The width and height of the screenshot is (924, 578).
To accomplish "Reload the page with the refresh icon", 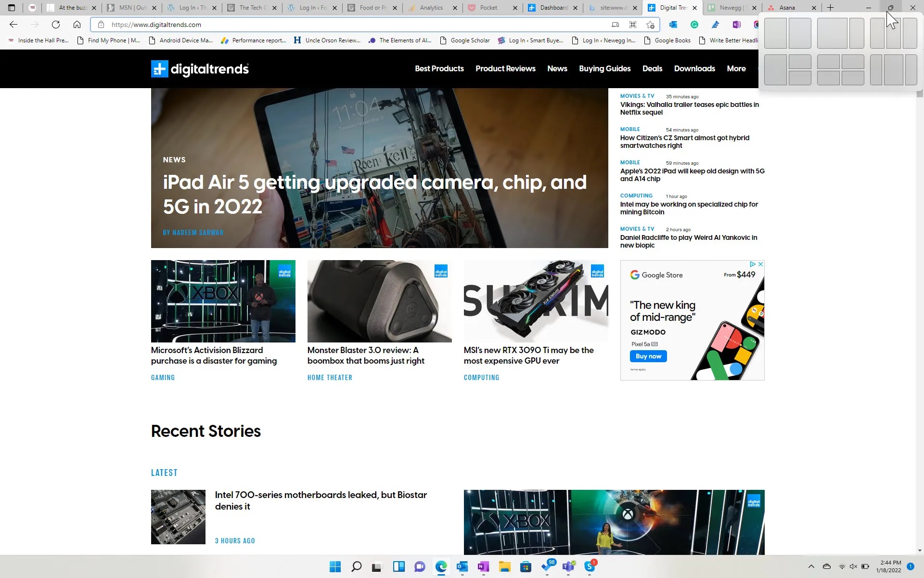I will (x=56, y=25).
